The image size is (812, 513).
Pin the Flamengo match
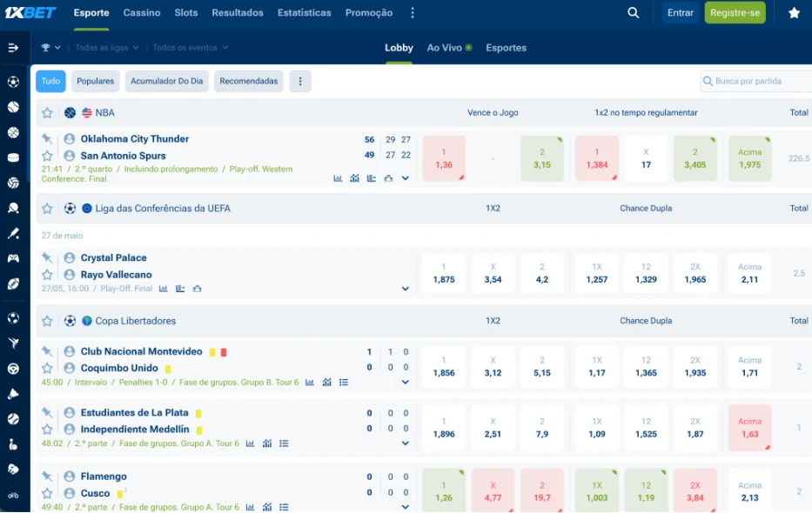47,476
